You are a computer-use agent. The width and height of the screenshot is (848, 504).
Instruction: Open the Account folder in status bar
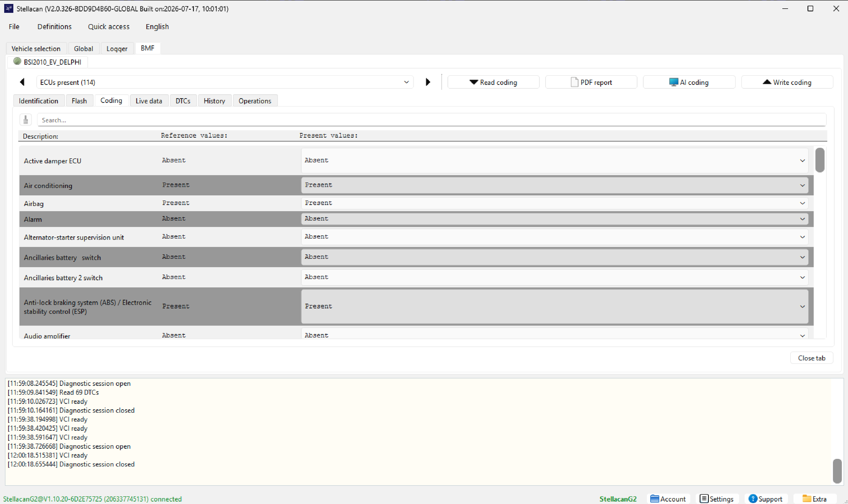668,499
